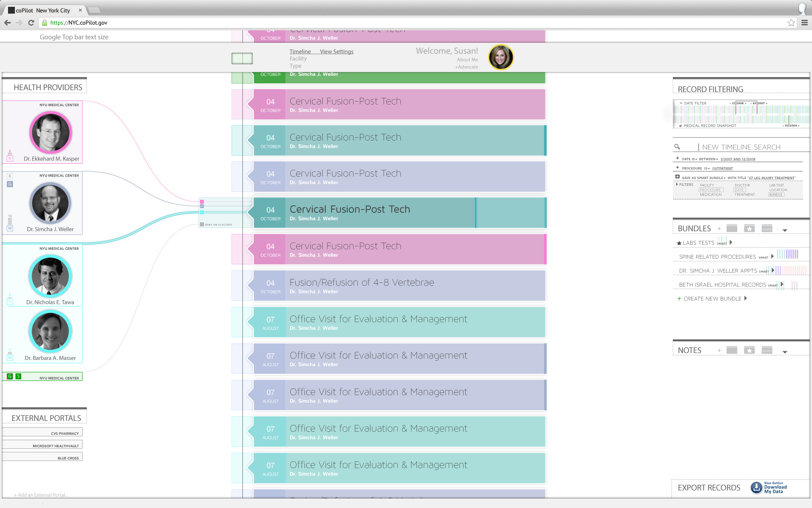Select the Smart filter icon in Notes
Image resolution: width=812 pixels, height=508 pixels.
[767, 350]
